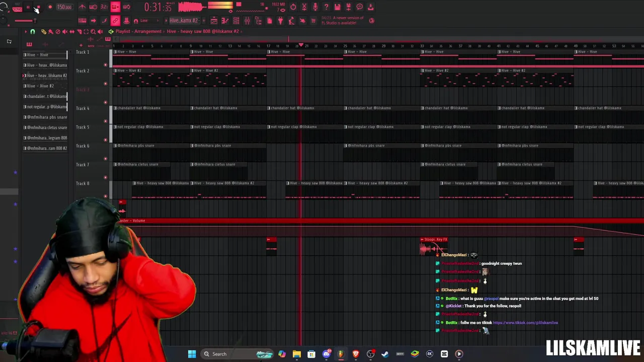644x362 pixels.
Task: Open the Line snap dropdown
Action: point(150,21)
